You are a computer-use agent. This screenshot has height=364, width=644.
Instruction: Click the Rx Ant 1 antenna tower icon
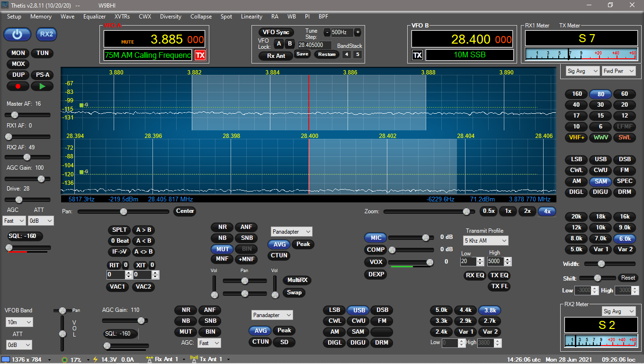tap(150, 359)
